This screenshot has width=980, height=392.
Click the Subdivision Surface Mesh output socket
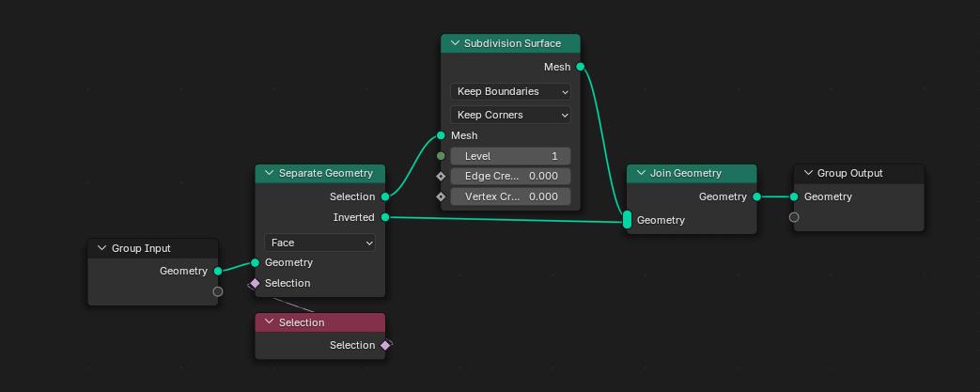point(581,67)
